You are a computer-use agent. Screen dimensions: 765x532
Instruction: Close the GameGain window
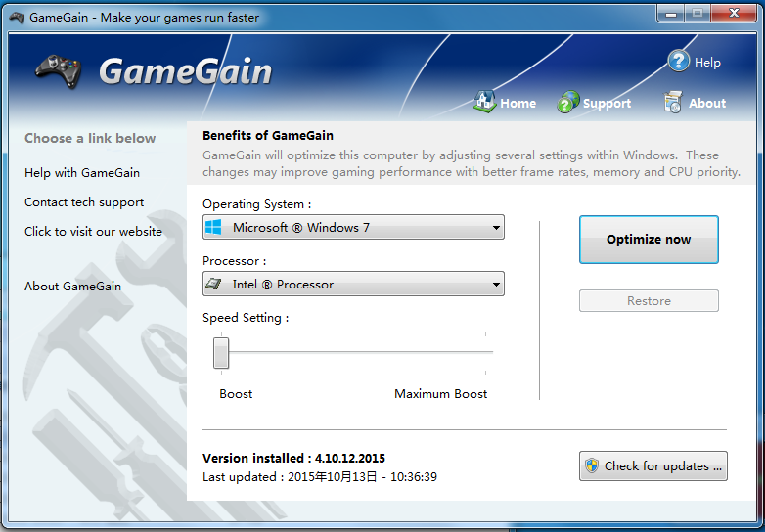click(x=734, y=14)
